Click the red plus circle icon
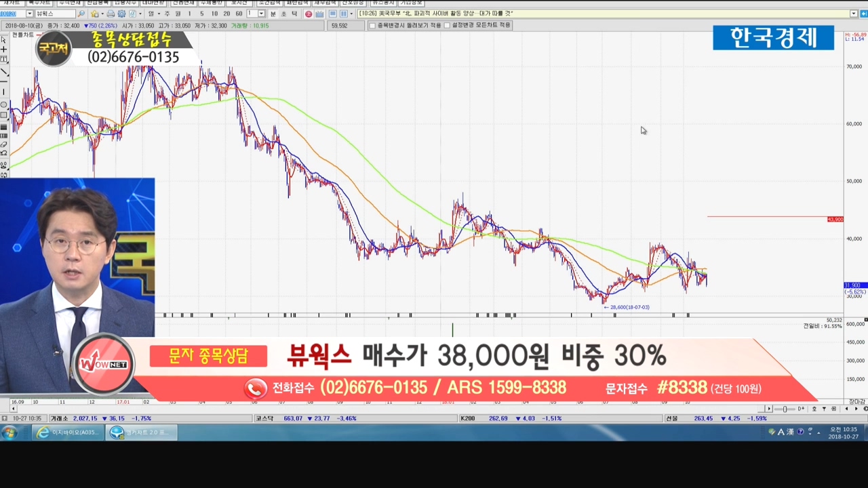Screen dimensions: 868x488 [309, 14]
